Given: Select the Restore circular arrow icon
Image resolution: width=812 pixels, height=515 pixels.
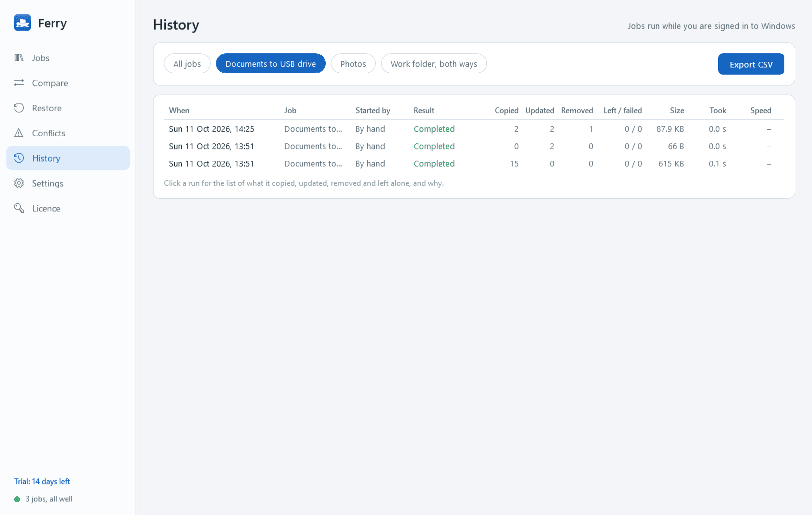Looking at the screenshot, I should [x=19, y=108].
